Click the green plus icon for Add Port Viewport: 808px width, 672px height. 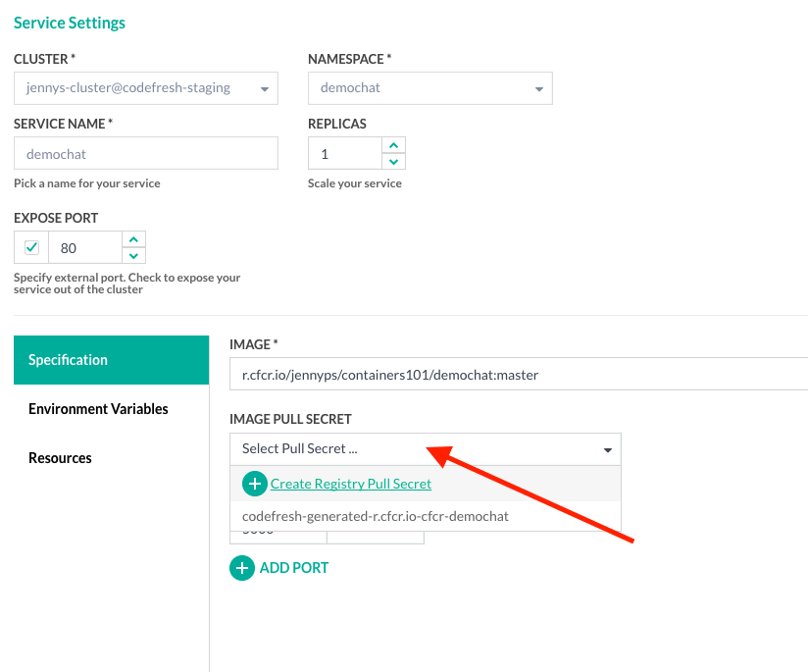pyautogui.click(x=241, y=568)
